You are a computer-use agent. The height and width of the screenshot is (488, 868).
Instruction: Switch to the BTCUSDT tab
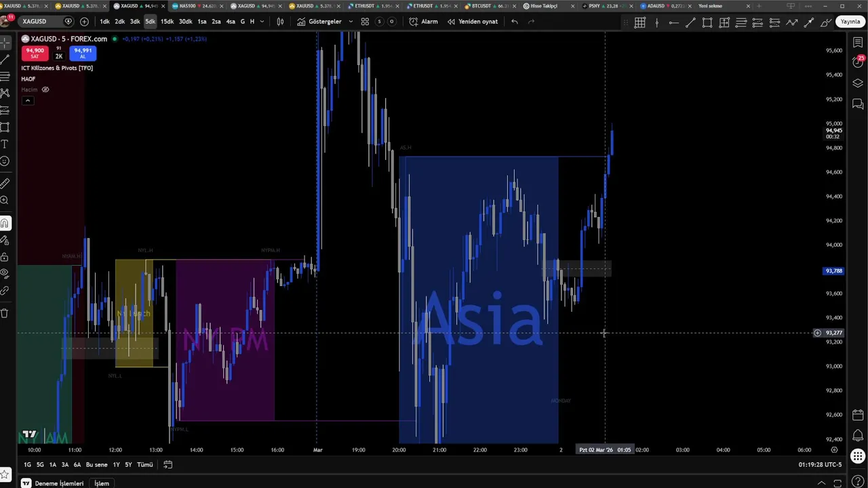pos(491,6)
